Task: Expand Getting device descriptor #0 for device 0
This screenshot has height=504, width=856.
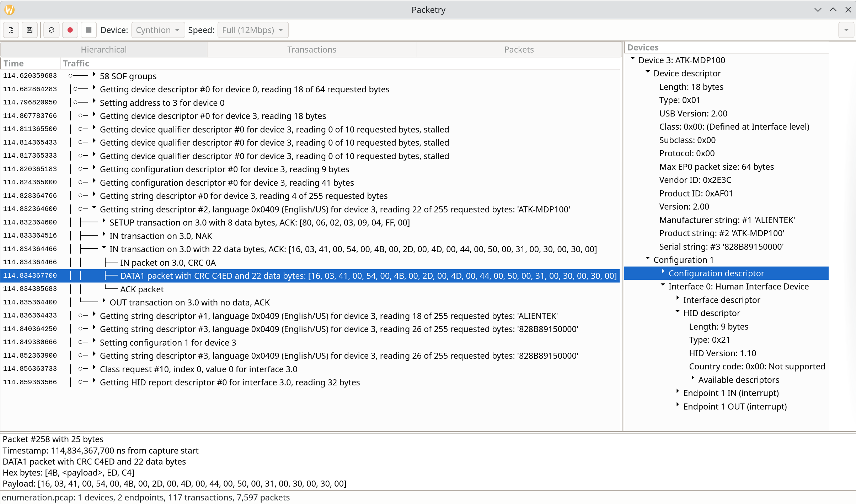Action: pos(94,88)
